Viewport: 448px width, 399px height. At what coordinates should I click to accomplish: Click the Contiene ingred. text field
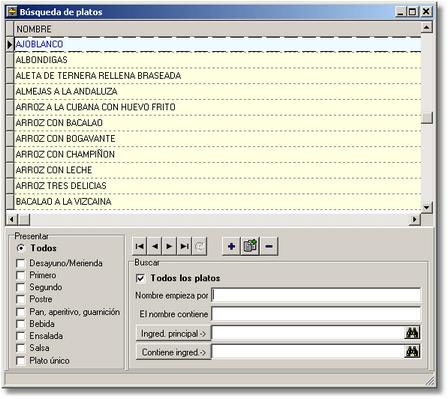308,351
